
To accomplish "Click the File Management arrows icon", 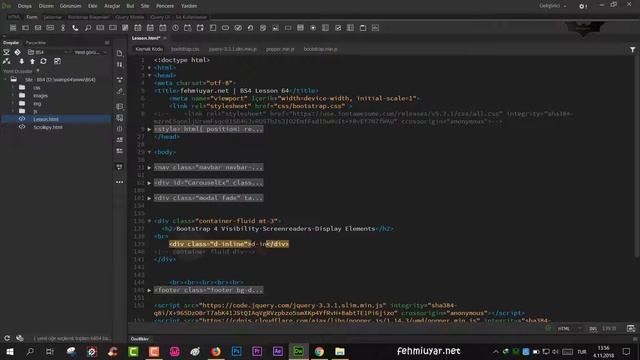I will (120, 64).
